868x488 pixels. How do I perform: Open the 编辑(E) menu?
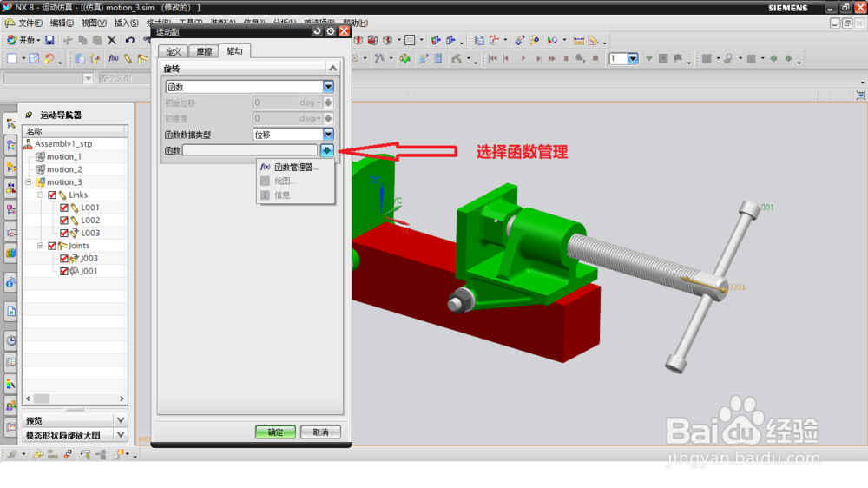(x=62, y=23)
